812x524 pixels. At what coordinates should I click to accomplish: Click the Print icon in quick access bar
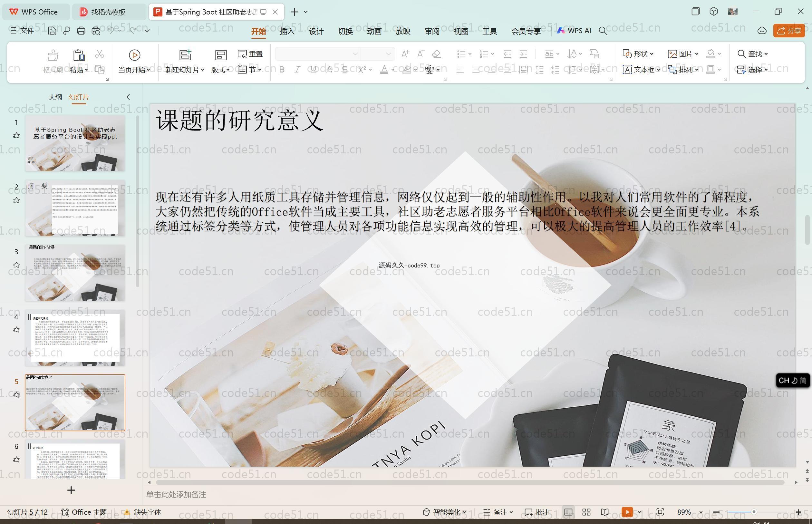pos(81,31)
